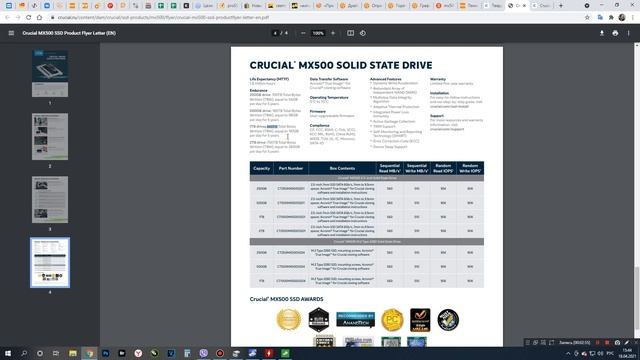
Task: Click Sequential Write MB/s header
Action: coord(416,168)
